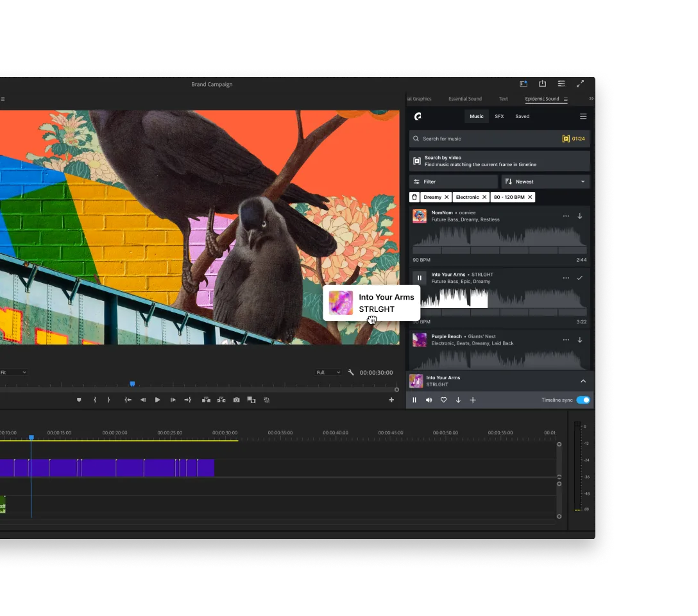Image resolution: width=698 pixels, height=616 pixels.
Task: Click the Purple Beach album thumbnail
Action: [420, 339]
